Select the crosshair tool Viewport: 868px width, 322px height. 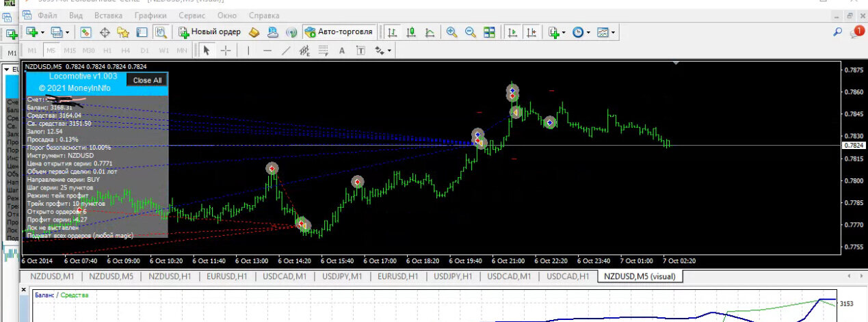pyautogui.click(x=225, y=51)
